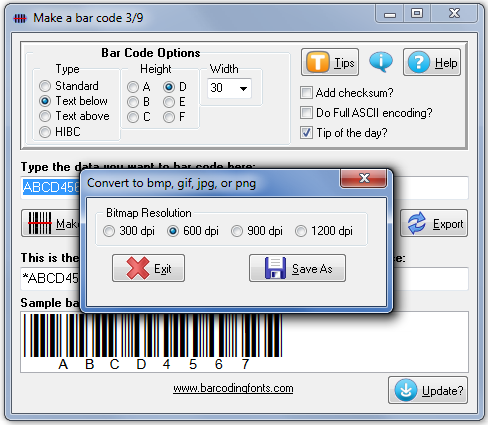Click the bar code app icon in title bar

coord(20,18)
